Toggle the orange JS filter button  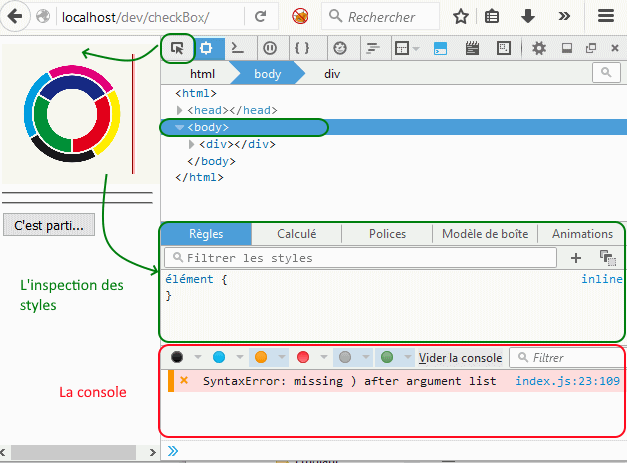coord(261,357)
